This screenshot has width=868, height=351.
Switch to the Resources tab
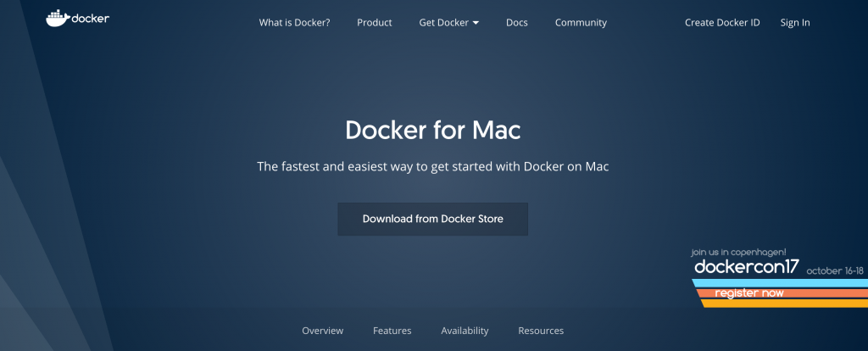[541, 331]
